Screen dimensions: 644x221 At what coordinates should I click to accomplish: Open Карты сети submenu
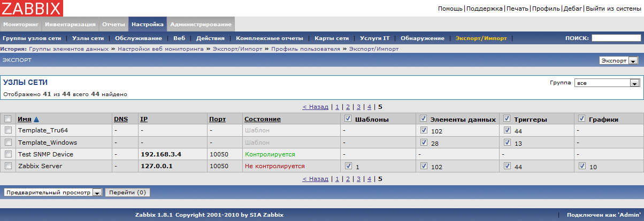[332, 38]
